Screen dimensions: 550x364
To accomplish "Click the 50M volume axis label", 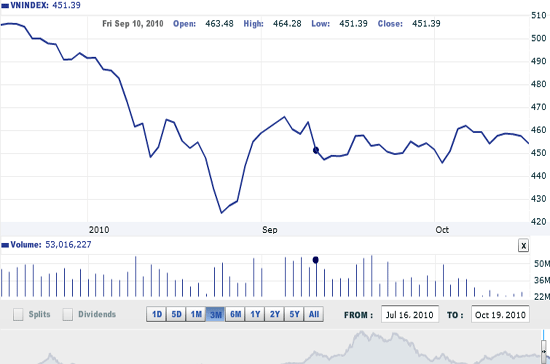I will pos(542,264).
